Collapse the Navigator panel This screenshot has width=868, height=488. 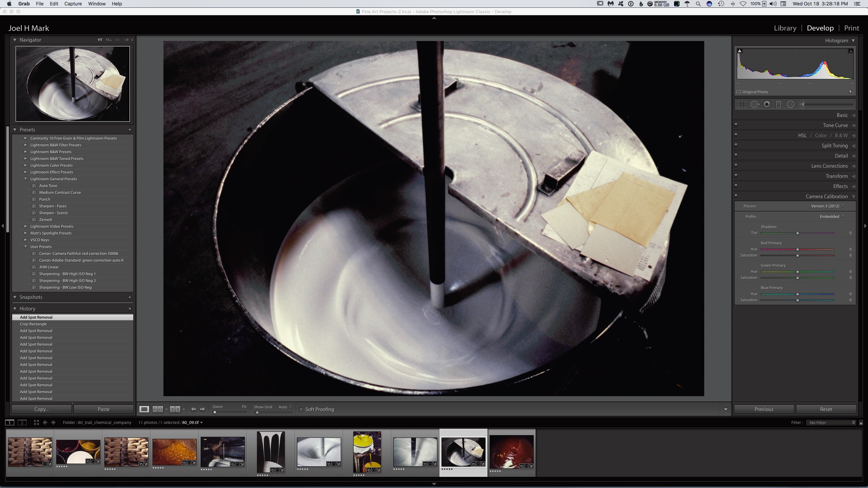pyautogui.click(x=15, y=40)
